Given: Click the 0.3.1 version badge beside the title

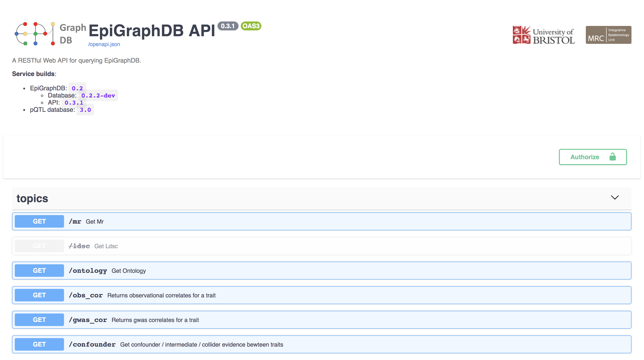Looking at the screenshot, I should click(x=228, y=26).
